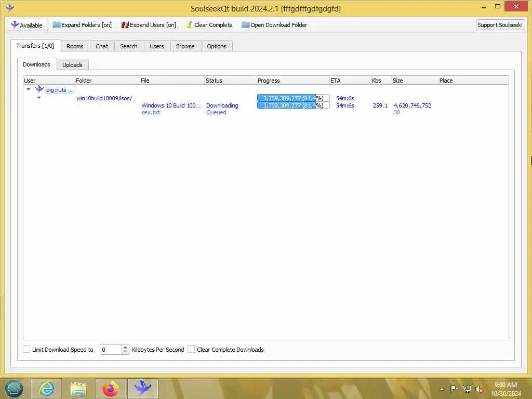This screenshot has width=532, height=399.
Task: Collapse the win10build10009 folder row
Action: [x=39, y=98]
